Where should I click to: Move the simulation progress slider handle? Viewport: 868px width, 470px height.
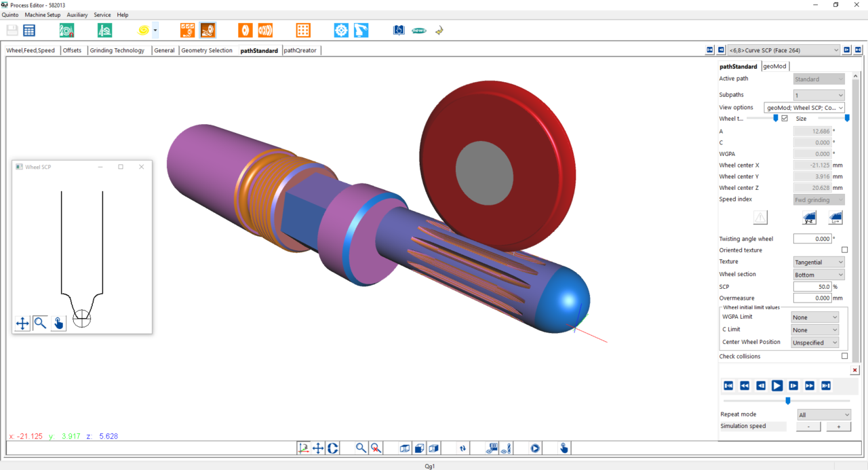pos(787,401)
